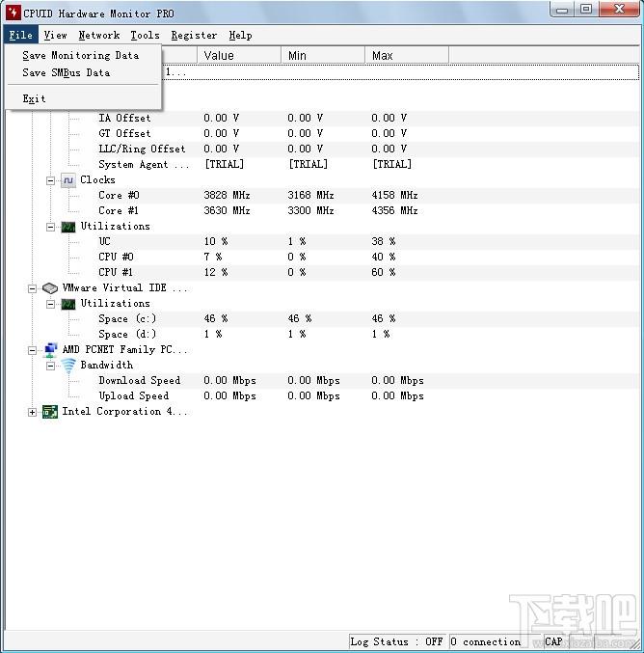Screen dimensions: 644x653
Task: Select the Clocks tree label
Action: pyautogui.click(x=97, y=180)
